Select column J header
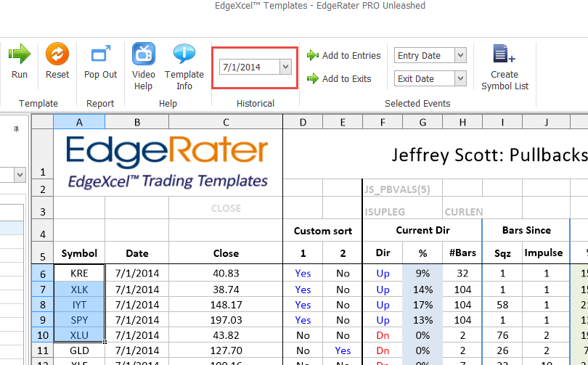The width and height of the screenshot is (588, 365). [547, 122]
